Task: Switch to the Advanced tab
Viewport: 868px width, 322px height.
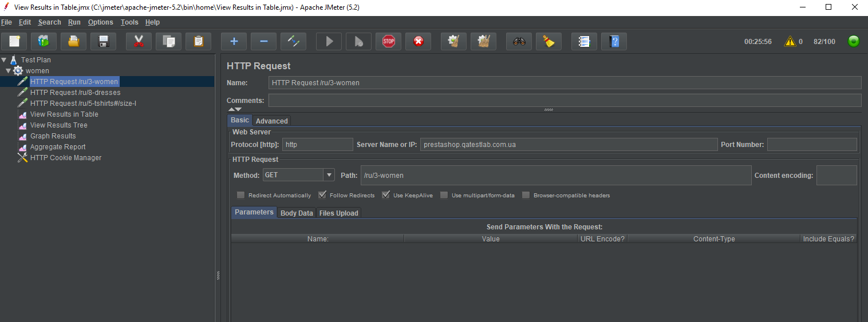Action: point(271,121)
